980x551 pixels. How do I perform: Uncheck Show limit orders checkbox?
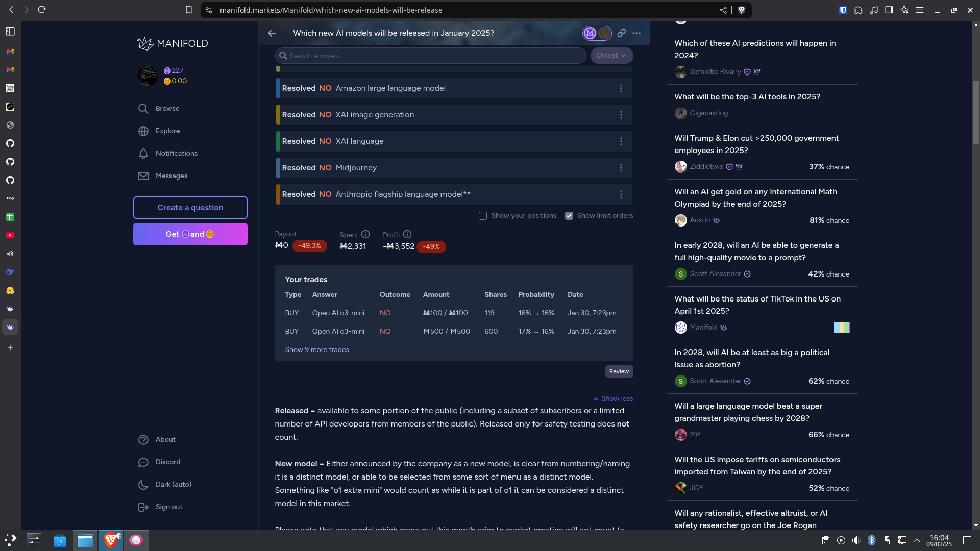click(x=569, y=216)
